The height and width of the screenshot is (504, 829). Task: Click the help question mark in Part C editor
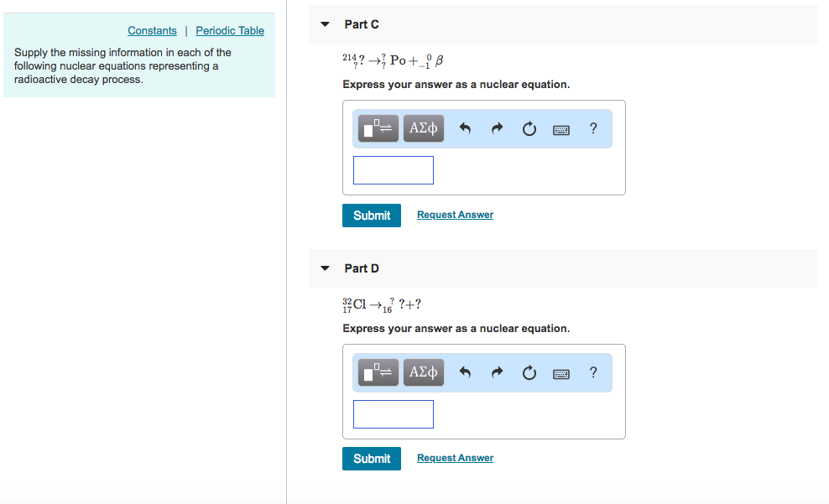click(592, 127)
